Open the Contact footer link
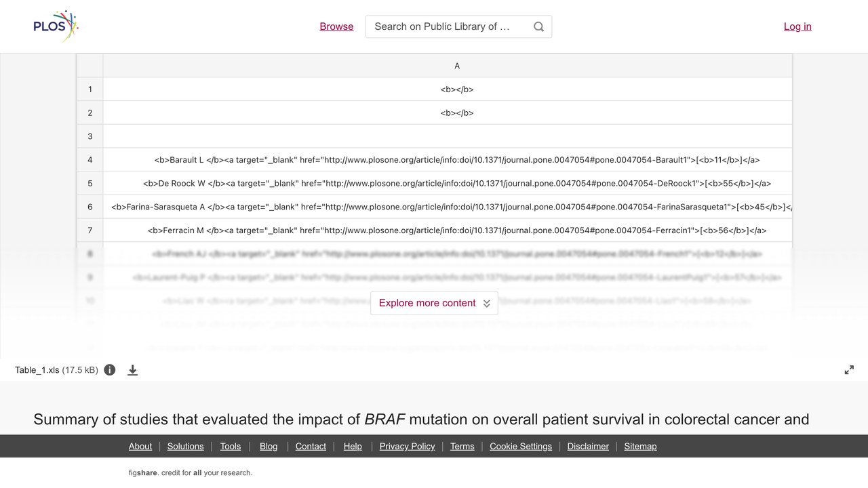 (311, 446)
